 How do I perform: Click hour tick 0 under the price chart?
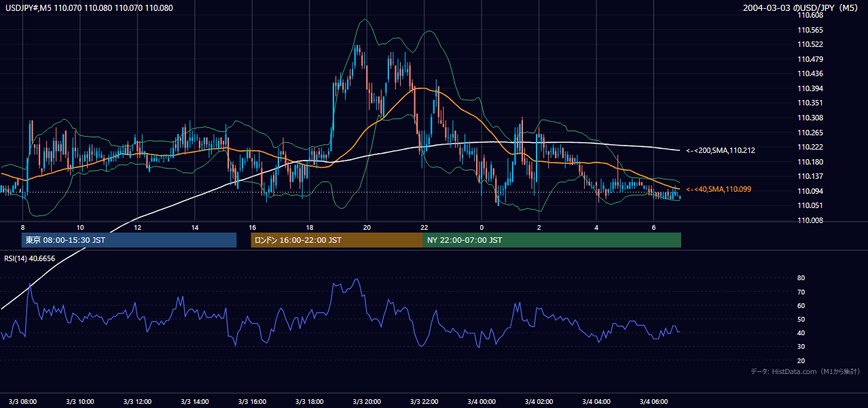point(482,227)
